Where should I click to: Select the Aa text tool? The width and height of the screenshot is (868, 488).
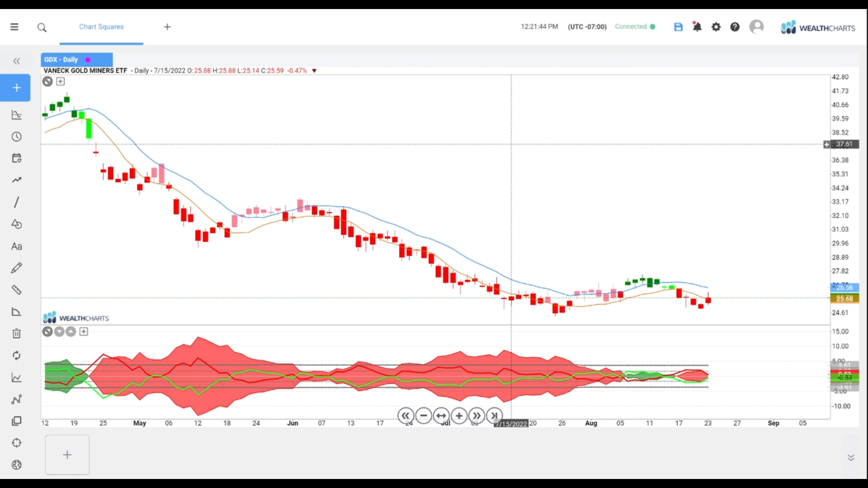tap(17, 246)
